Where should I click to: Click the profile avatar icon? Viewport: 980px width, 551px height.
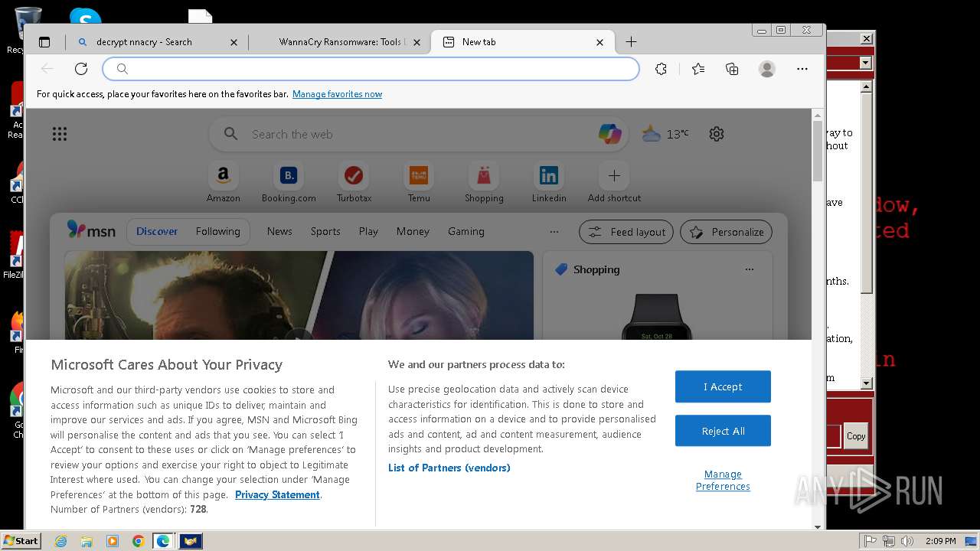point(766,69)
